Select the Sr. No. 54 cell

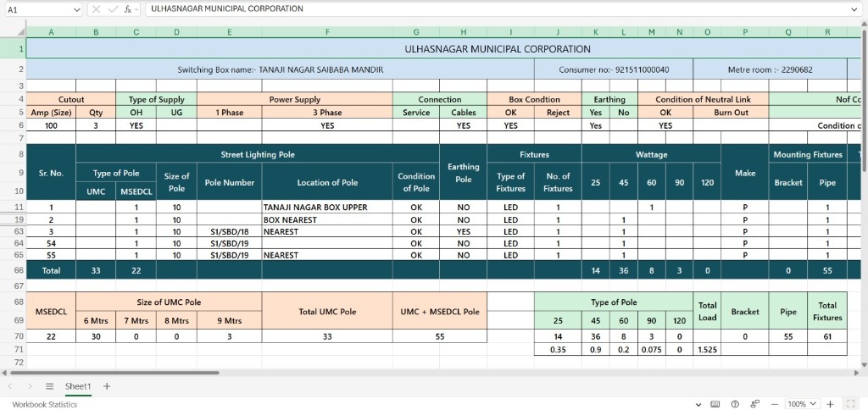tap(51, 243)
